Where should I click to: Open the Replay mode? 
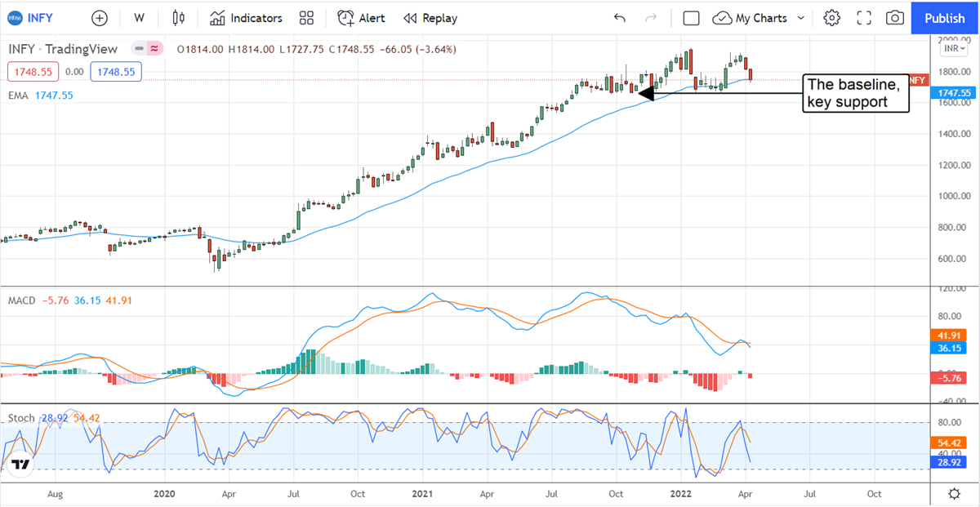click(x=430, y=18)
